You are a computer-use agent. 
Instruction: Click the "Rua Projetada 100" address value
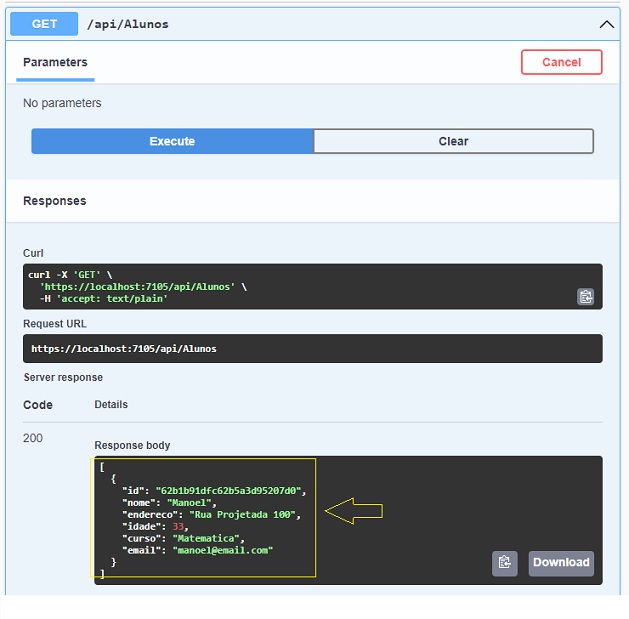point(244,514)
